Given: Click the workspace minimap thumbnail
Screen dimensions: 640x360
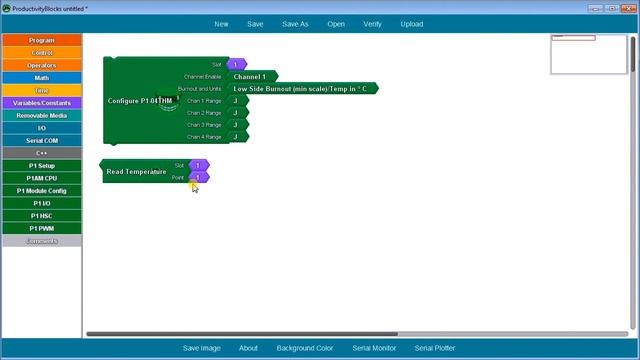Looking at the screenshot, I should coord(589,54).
